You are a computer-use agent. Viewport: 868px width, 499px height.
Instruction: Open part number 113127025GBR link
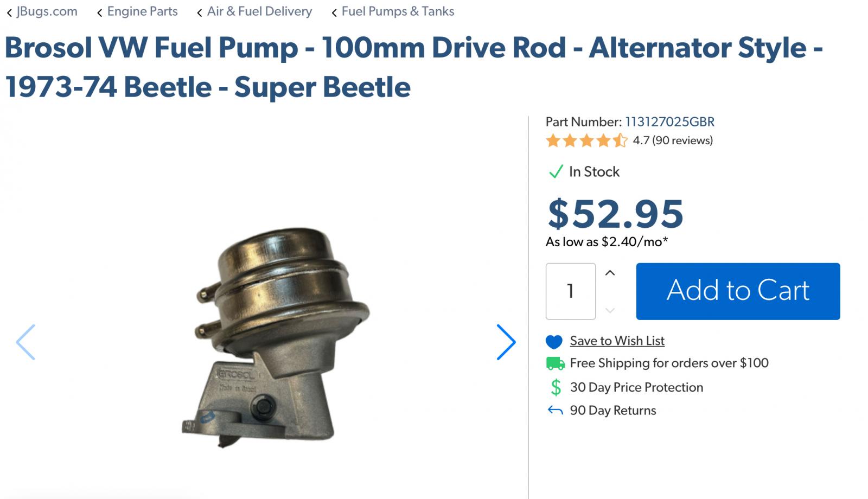click(669, 122)
